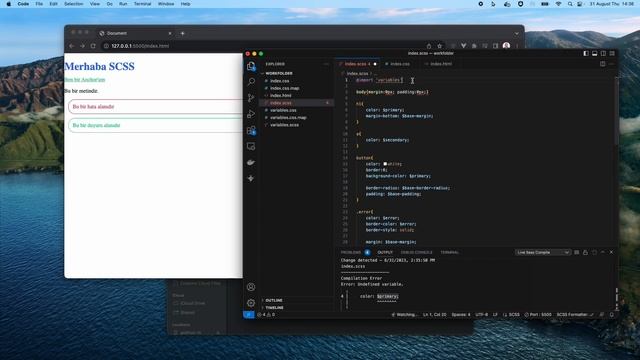Toggle the secondary sidebar layout button
Image resolution: width=640 pixels, height=360 pixels.
[603, 53]
